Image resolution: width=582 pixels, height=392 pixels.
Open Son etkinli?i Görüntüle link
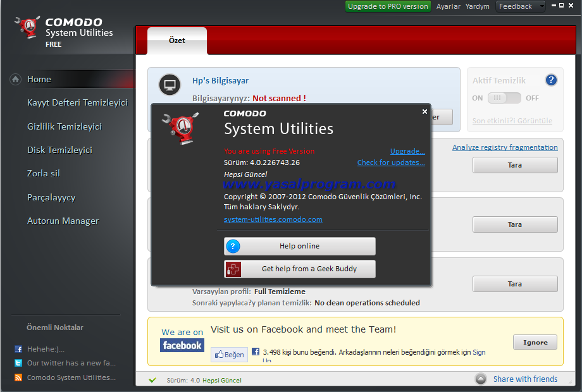512,121
